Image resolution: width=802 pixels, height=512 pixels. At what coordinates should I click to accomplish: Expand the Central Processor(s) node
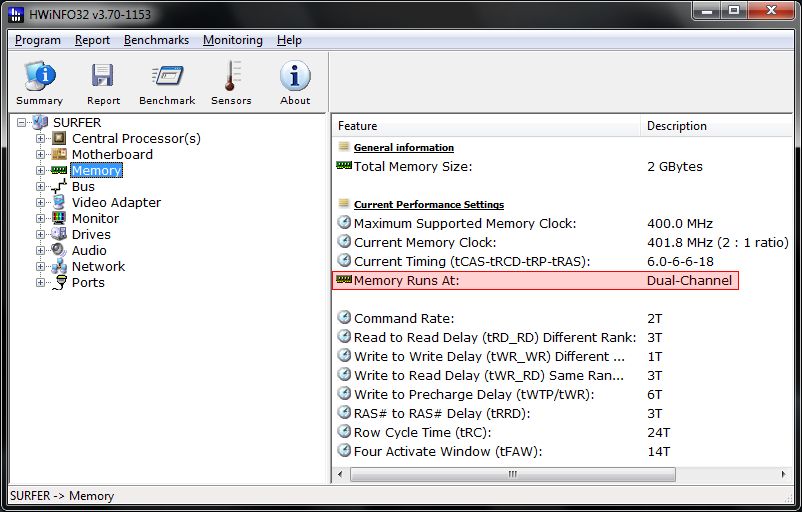pos(41,138)
